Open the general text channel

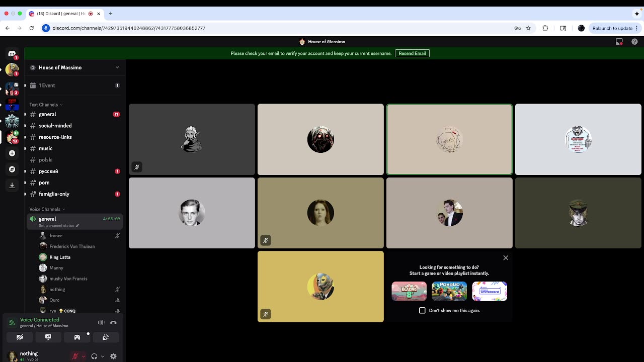(x=74, y=114)
